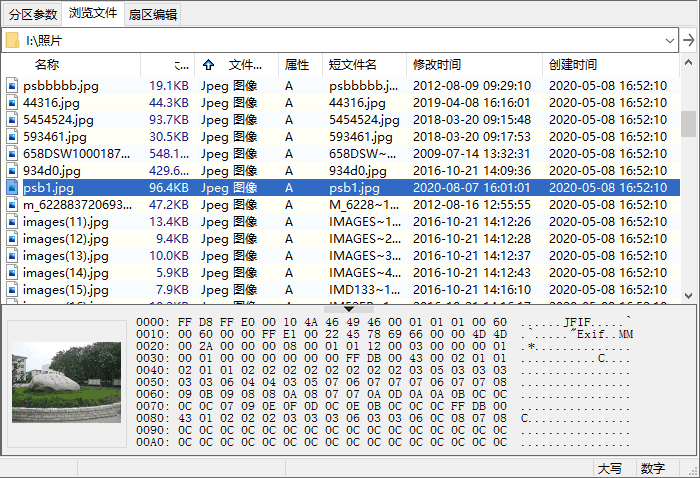
Task: Click the file list scrollbar down arrow
Action: pyautogui.click(x=688, y=295)
